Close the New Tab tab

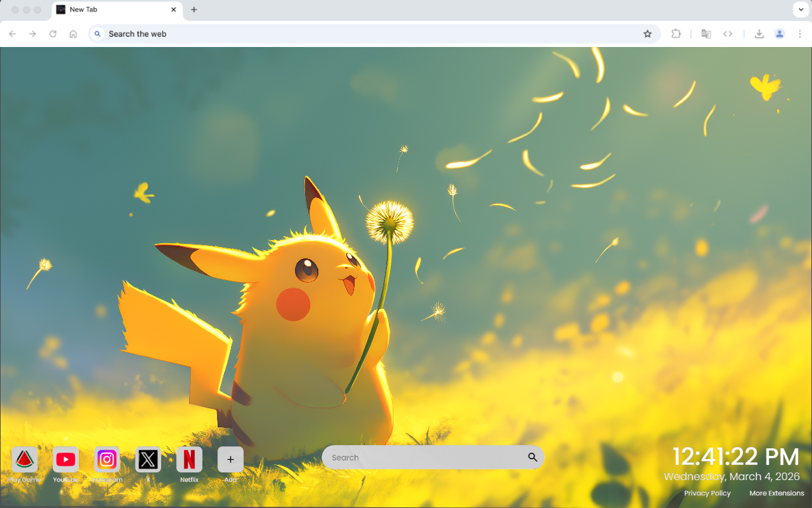(173, 10)
